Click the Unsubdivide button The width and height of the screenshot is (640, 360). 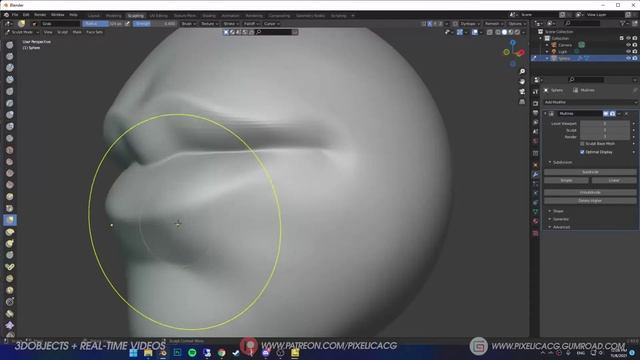(x=590, y=192)
